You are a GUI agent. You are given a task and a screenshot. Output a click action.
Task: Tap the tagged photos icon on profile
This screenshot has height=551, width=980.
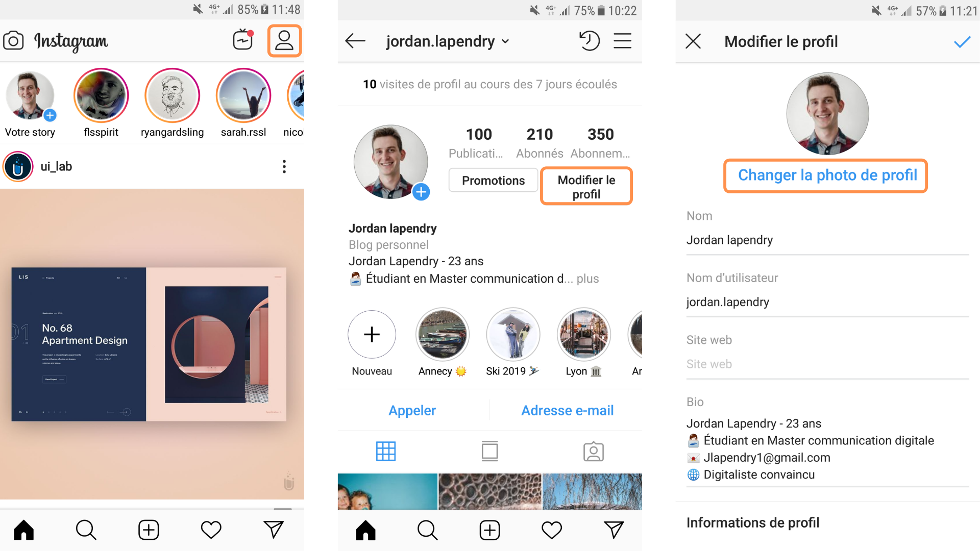click(593, 452)
